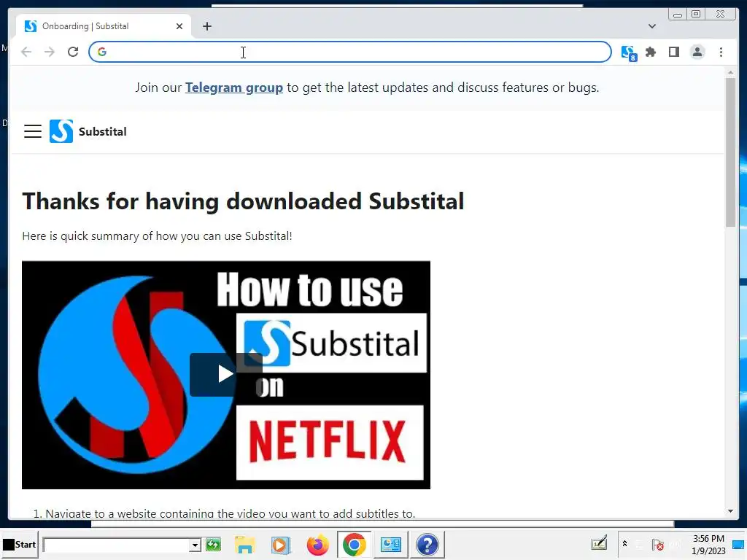
Task: Minimize the Chrome window
Action: click(677, 15)
